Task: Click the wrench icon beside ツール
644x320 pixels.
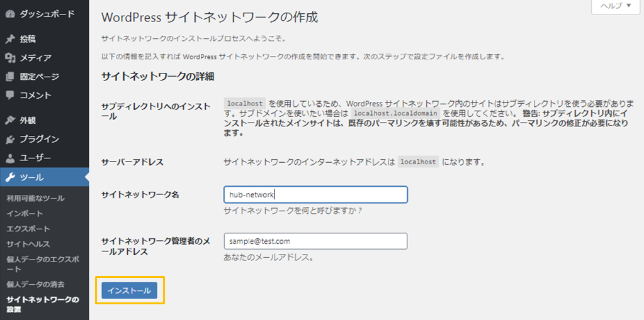Action: (x=10, y=178)
